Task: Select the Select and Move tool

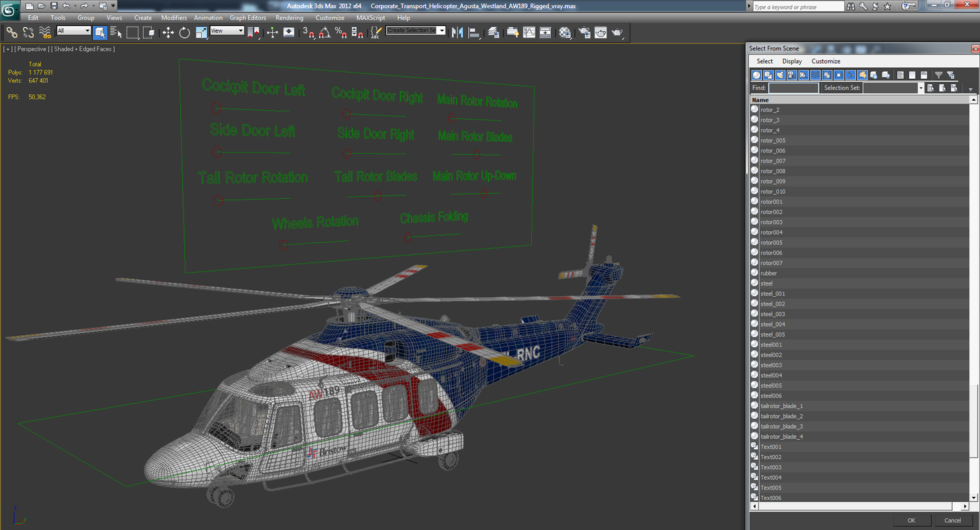Action: tap(168, 32)
